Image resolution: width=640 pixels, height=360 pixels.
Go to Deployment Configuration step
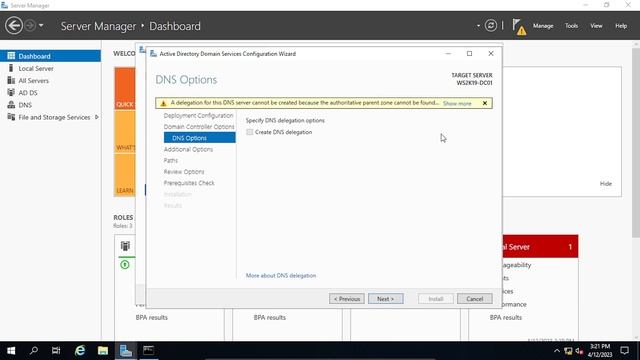coord(198,116)
